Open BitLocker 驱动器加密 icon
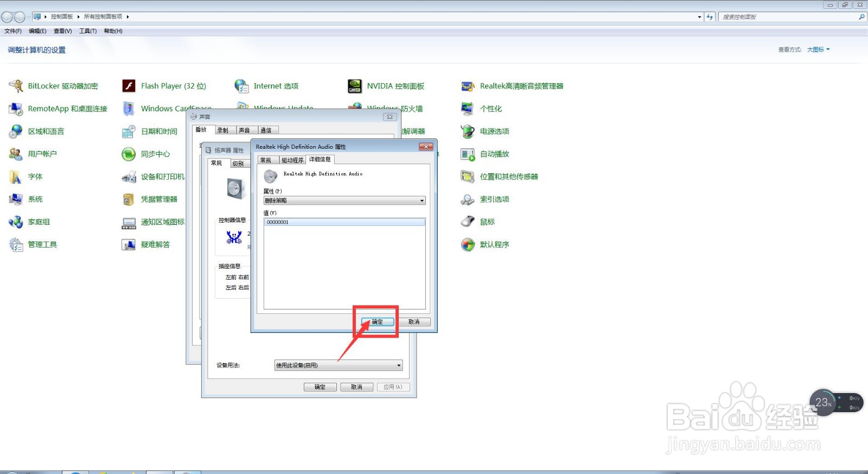The height and width of the screenshot is (474, 868). pyautogui.click(x=16, y=86)
